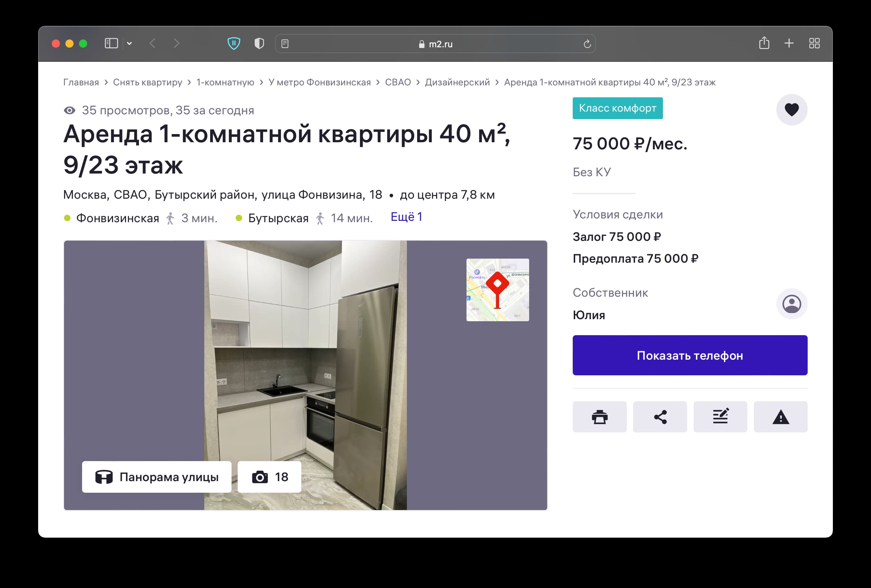Add listing to favorites with heart icon
Screen dimensions: 871x588
point(792,110)
